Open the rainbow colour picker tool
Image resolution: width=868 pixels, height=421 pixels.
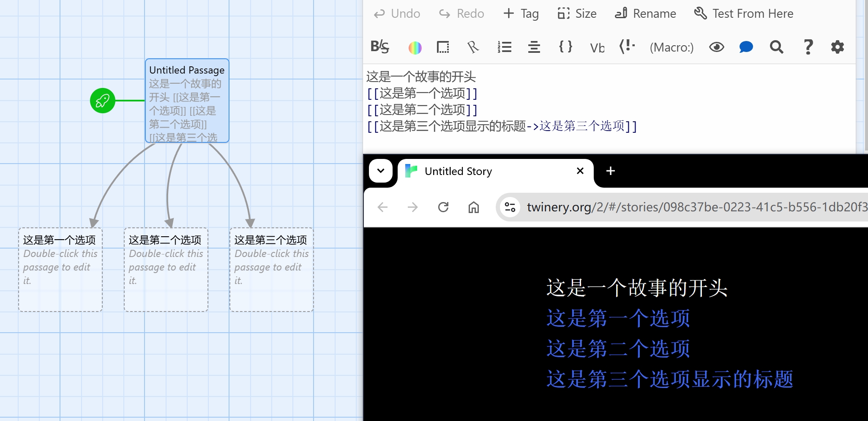click(x=415, y=47)
